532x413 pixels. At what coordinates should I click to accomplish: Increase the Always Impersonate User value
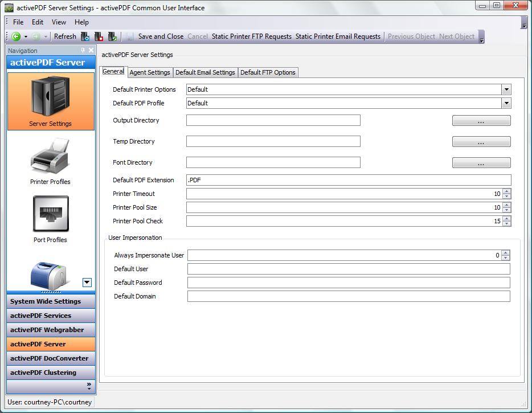click(x=506, y=253)
